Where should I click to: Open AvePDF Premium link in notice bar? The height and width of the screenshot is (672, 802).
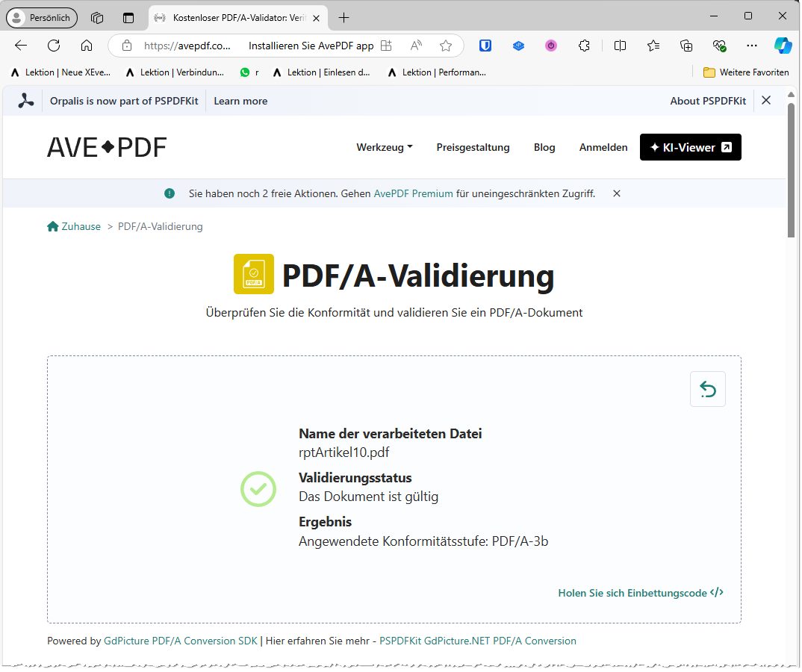411,193
